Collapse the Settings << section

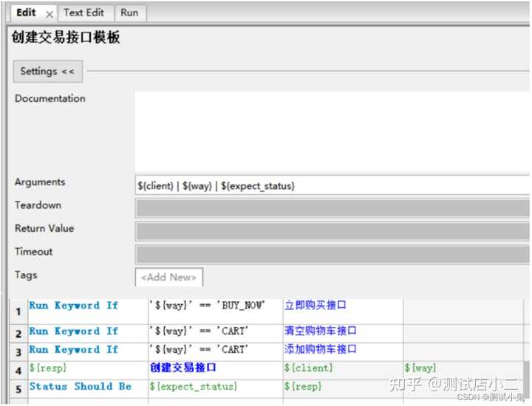[47, 72]
